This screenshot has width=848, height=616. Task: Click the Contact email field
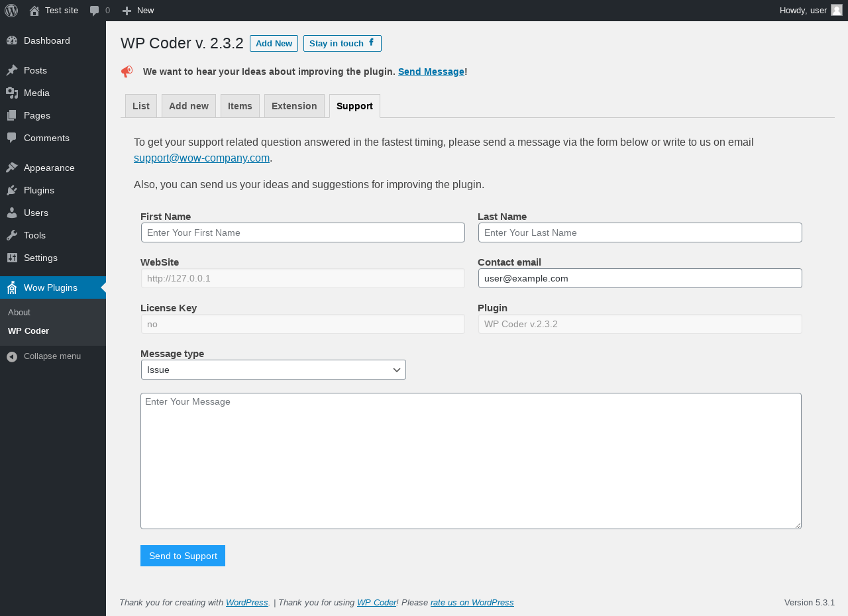tap(640, 278)
